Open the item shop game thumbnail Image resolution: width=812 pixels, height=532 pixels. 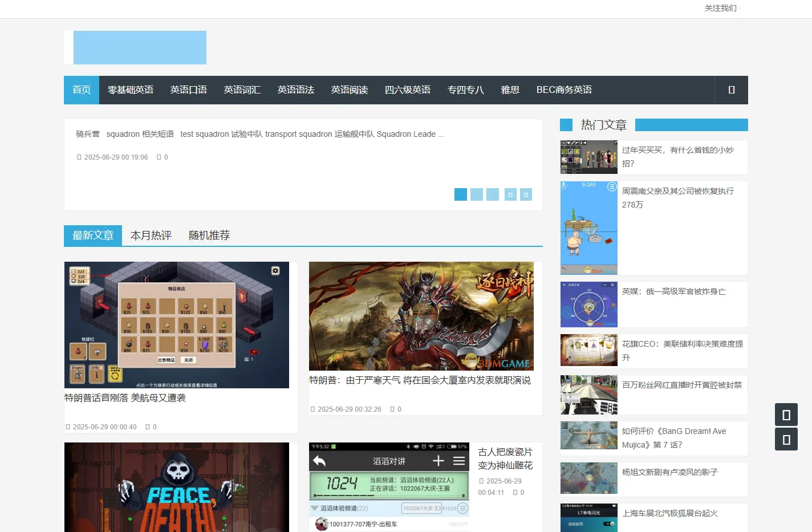pos(177,325)
